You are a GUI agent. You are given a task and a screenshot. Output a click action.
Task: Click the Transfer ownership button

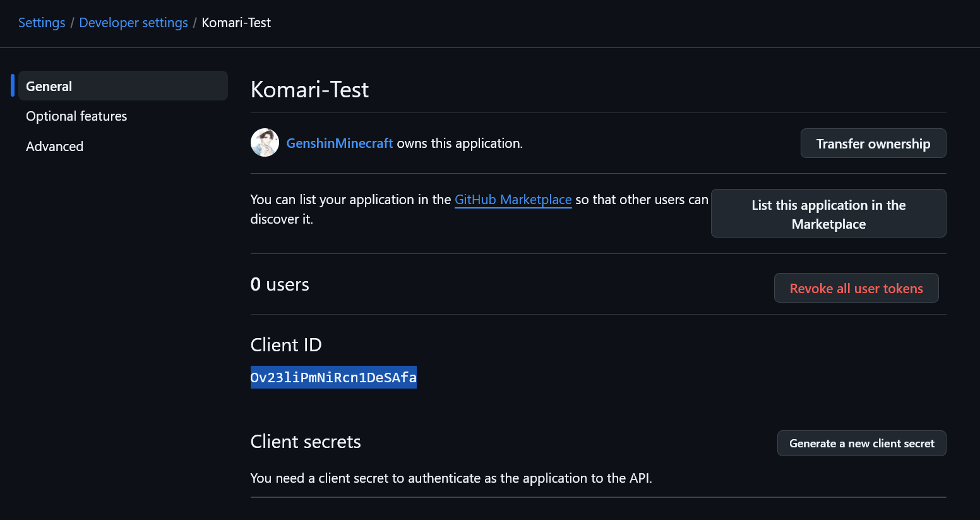pyautogui.click(x=873, y=143)
